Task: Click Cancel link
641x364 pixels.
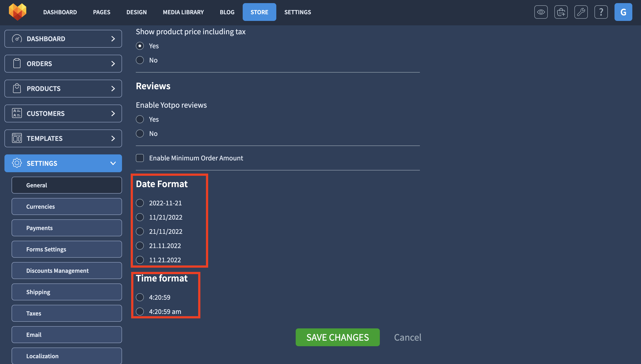Action: pyautogui.click(x=408, y=337)
